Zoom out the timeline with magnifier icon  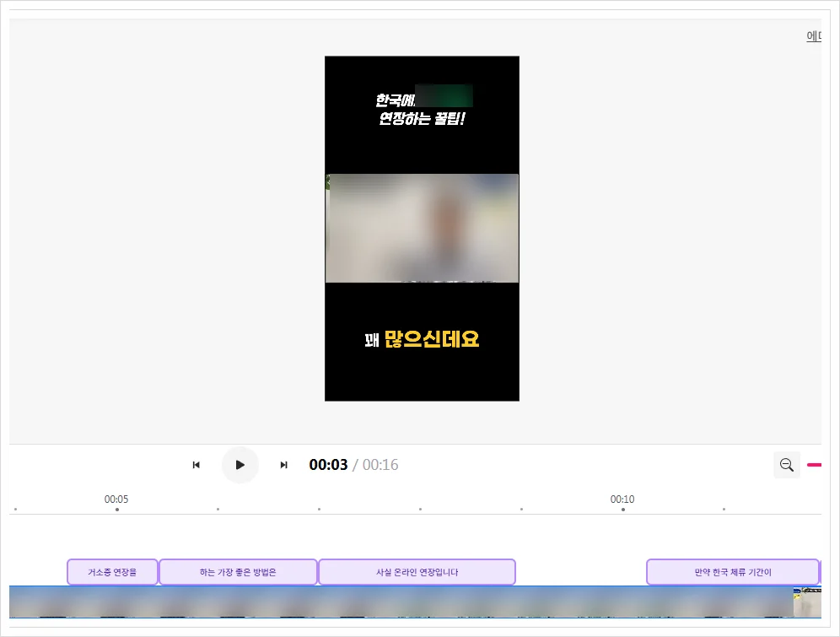pos(787,465)
